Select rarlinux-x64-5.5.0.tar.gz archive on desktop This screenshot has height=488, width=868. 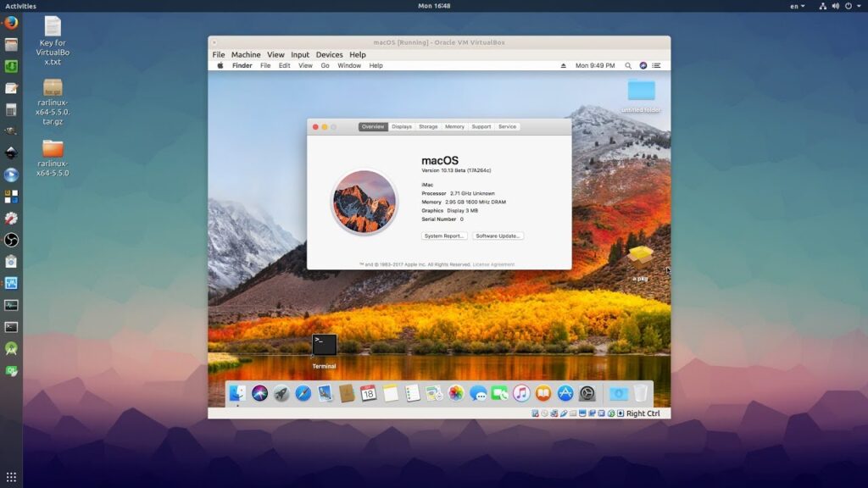click(53, 102)
